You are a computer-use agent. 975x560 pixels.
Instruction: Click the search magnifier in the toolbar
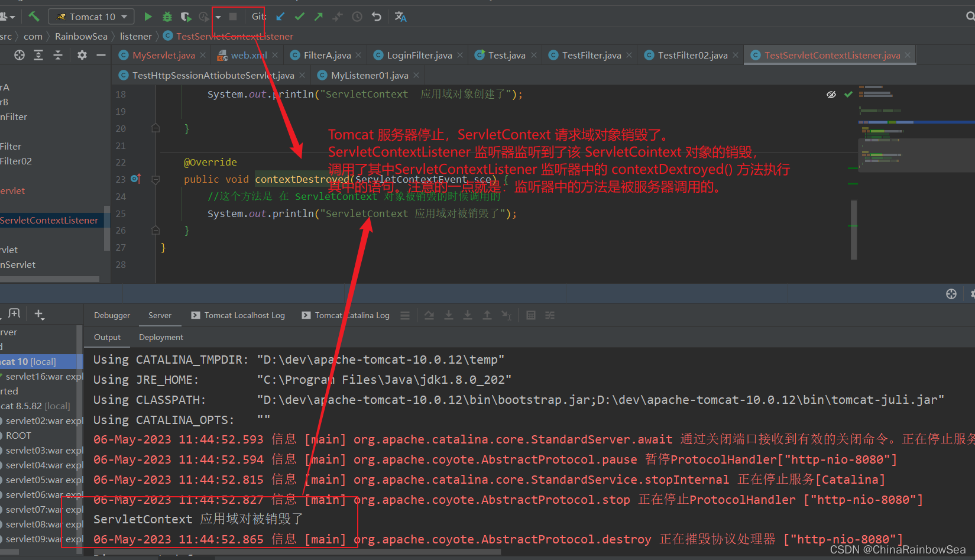(x=970, y=17)
